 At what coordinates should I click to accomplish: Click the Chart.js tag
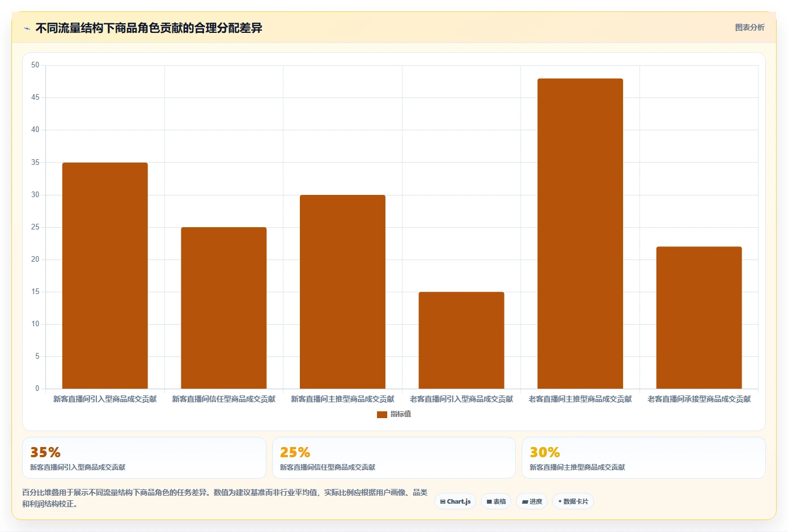(x=455, y=501)
